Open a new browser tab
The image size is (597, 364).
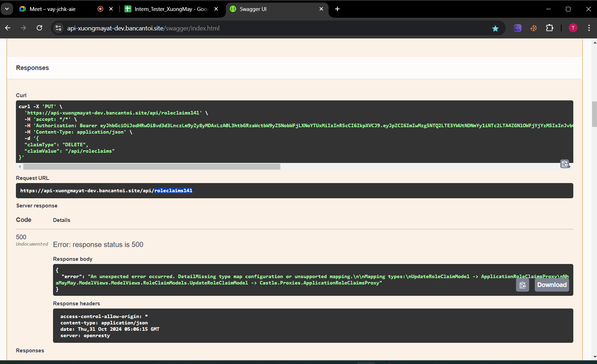pos(337,9)
